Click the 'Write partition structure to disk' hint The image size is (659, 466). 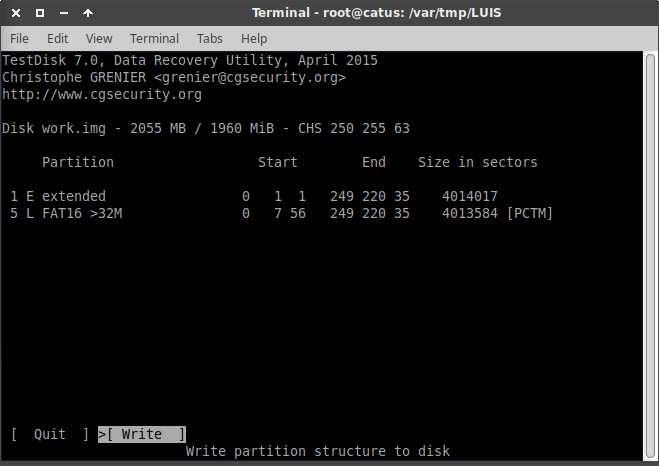click(318, 451)
